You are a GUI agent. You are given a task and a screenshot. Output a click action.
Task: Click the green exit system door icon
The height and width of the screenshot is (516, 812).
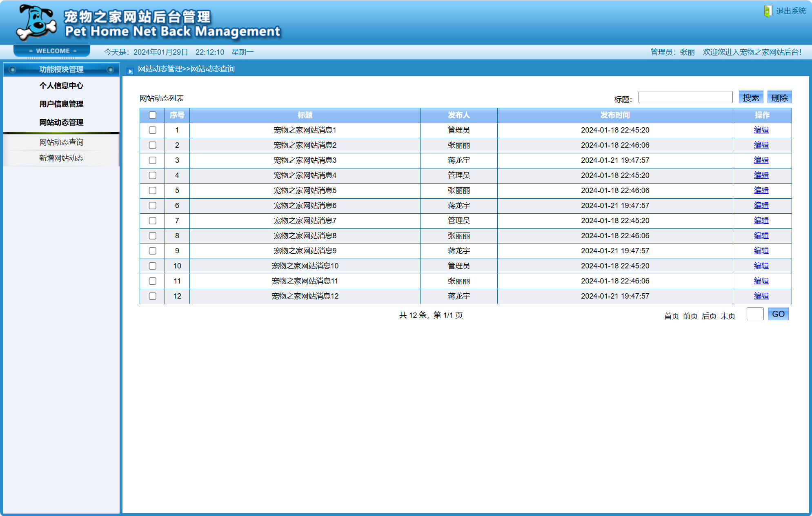point(768,11)
